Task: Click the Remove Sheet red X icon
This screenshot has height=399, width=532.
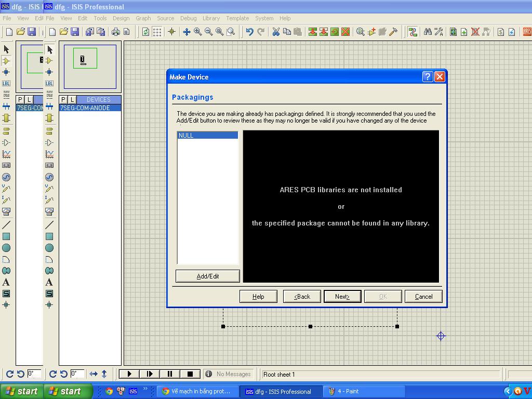Action: [475, 32]
